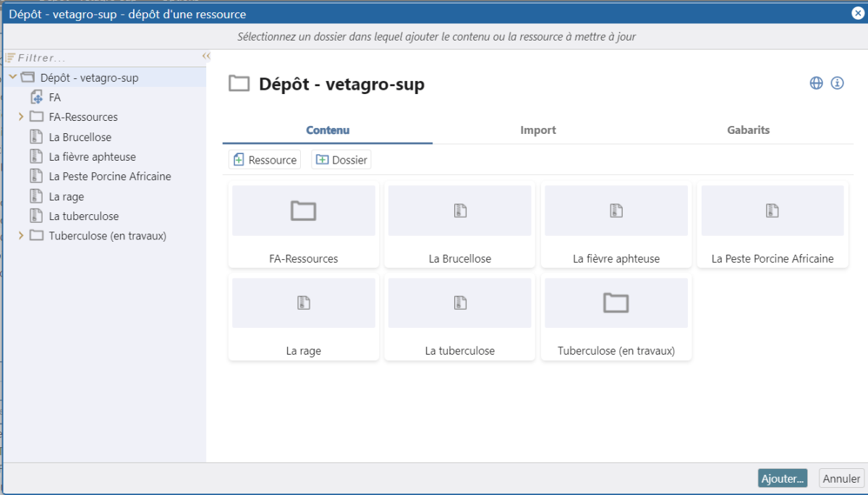Click the Annuler button

[842, 478]
